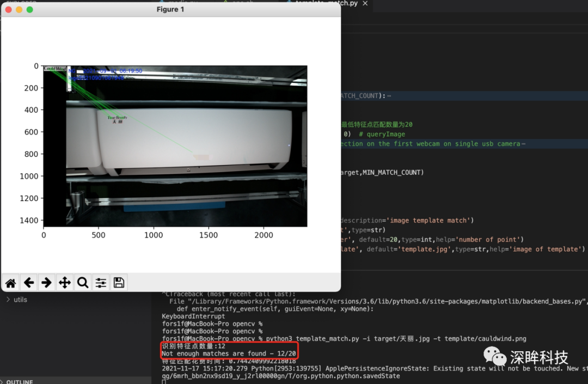Click the code line with default='template.jpg'

click(x=463, y=249)
